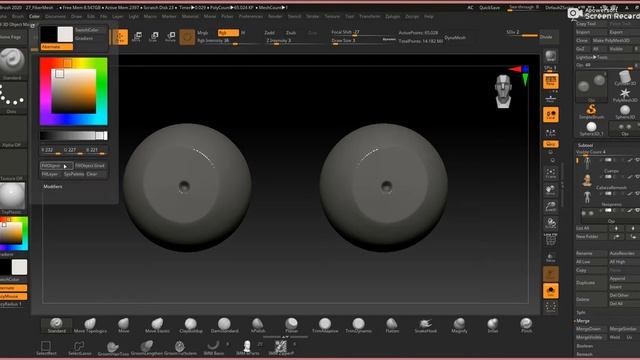Open the Color menu
The height and width of the screenshot is (360, 640).
[34, 17]
